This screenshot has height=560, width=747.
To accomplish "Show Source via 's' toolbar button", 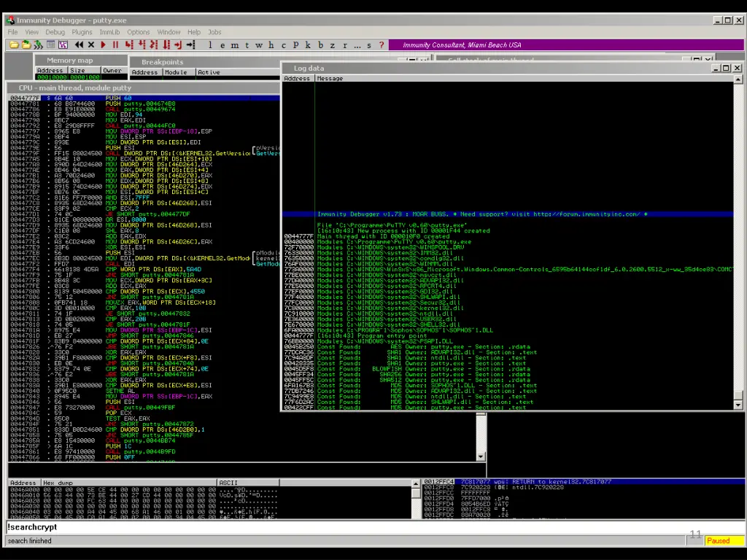I will pos(369,44).
